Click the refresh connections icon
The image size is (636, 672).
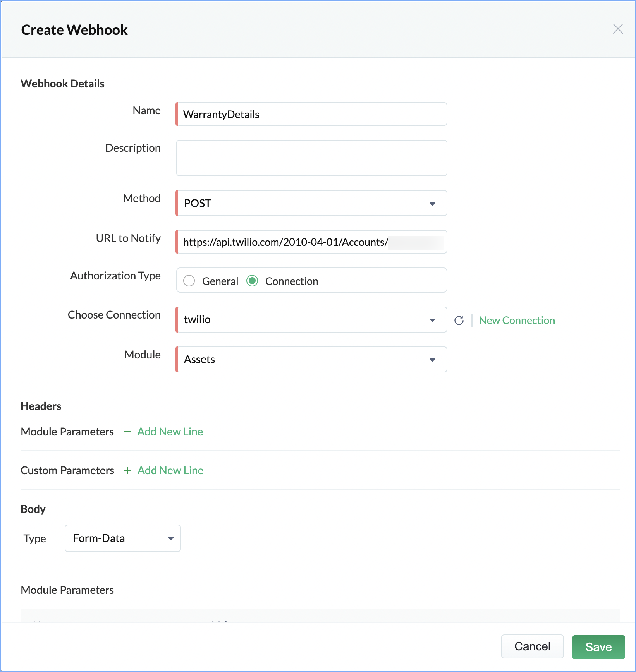click(459, 321)
